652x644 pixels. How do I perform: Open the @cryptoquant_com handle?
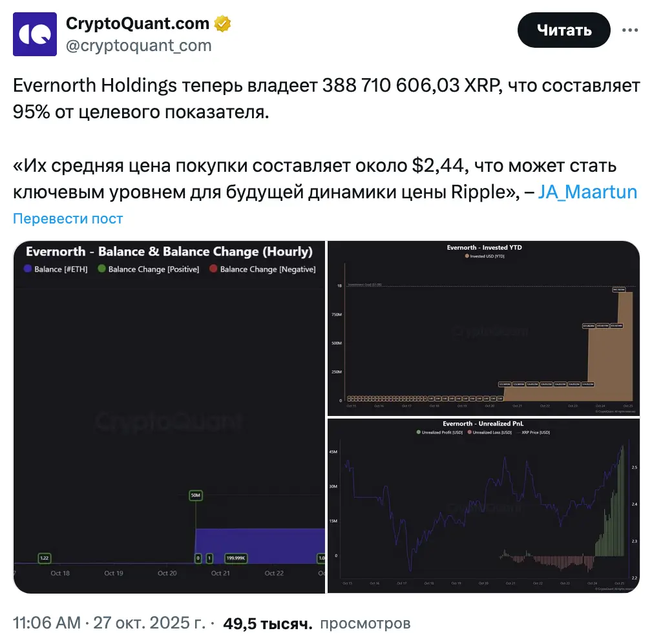click(138, 45)
